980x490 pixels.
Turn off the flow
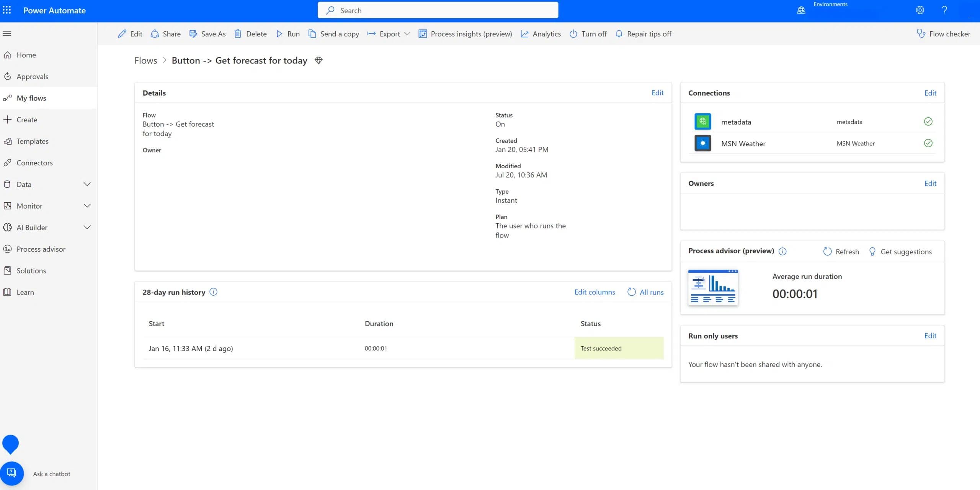pos(588,34)
